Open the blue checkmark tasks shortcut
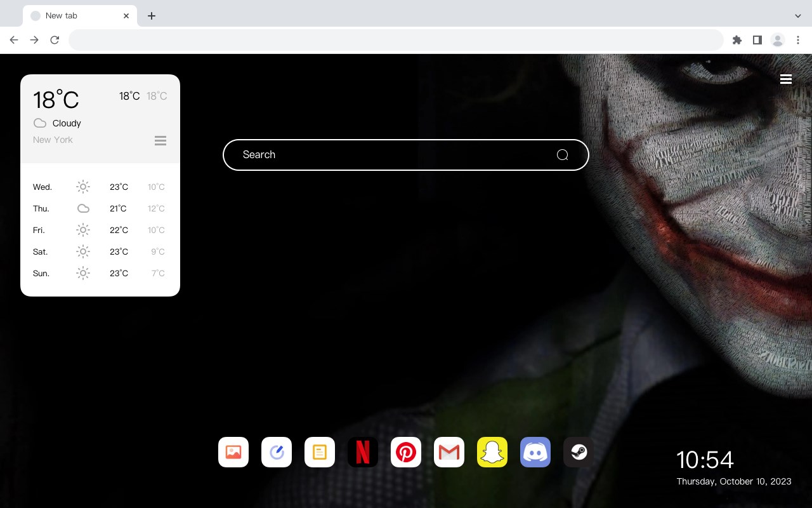This screenshot has width=812, height=508. pyautogui.click(x=277, y=452)
